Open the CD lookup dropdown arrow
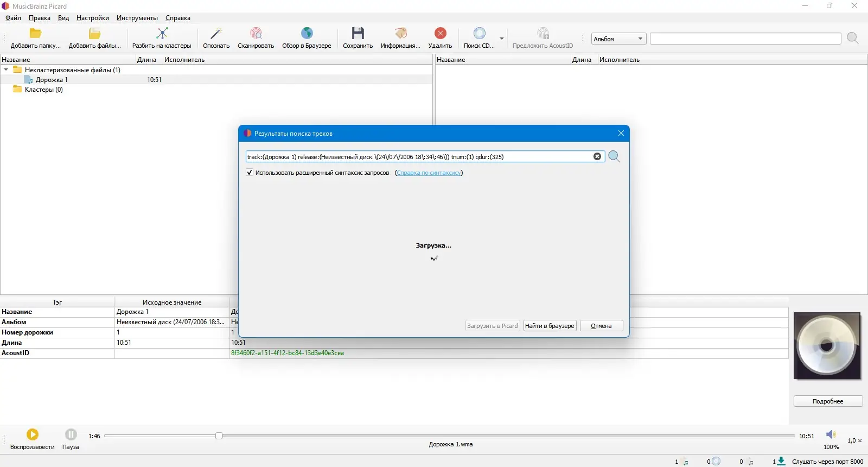 click(x=502, y=39)
